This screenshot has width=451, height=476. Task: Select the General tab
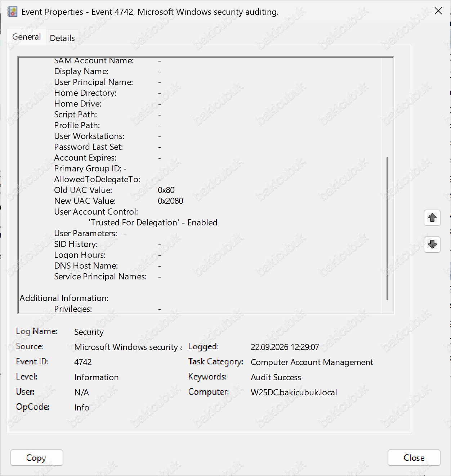[27, 37]
